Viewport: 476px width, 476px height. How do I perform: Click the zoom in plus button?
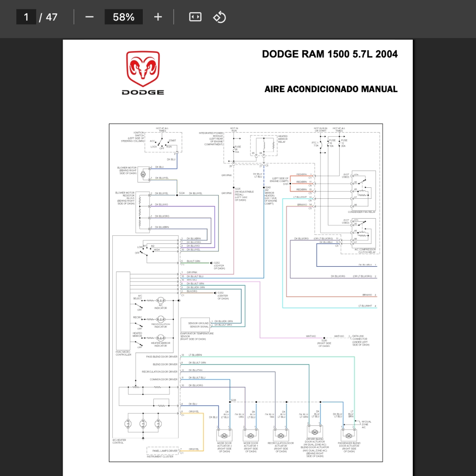(158, 17)
